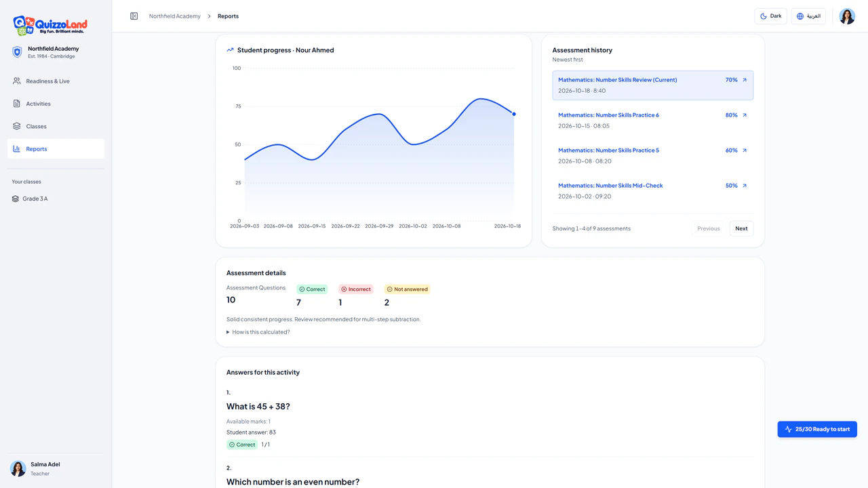The image size is (868, 488).
Task: Click the Salma Adel name in sidebar
Action: tap(45, 464)
